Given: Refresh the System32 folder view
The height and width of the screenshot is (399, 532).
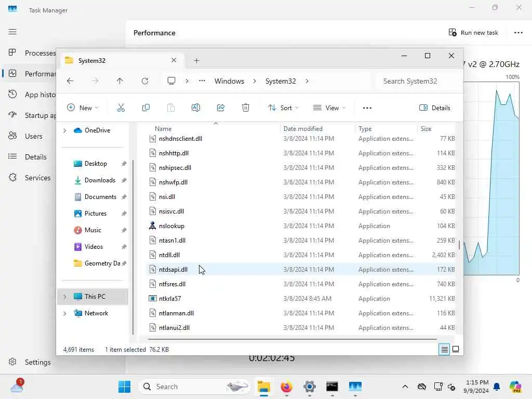Looking at the screenshot, I should click(x=145, y=81).
